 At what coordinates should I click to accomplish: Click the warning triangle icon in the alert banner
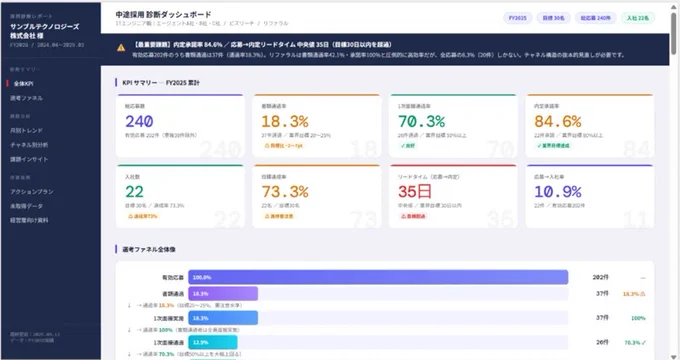(x=121, y=48)
